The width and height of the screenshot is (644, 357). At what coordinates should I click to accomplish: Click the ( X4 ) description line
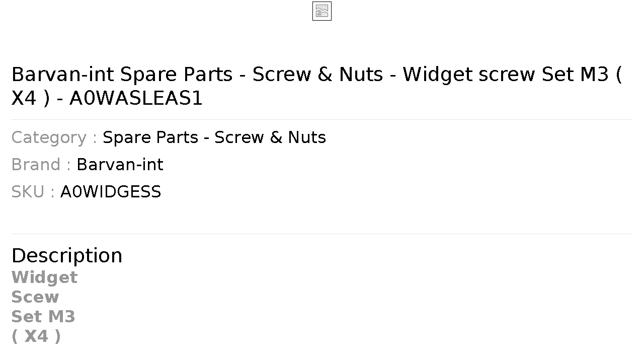tap(36, 336)
